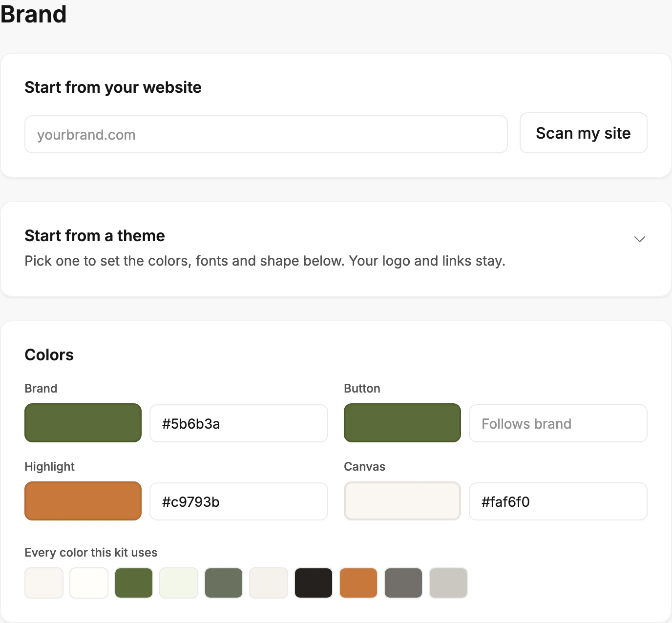672x623 pixels.
Task: Click the Follows brand input field
Action: 558,423
